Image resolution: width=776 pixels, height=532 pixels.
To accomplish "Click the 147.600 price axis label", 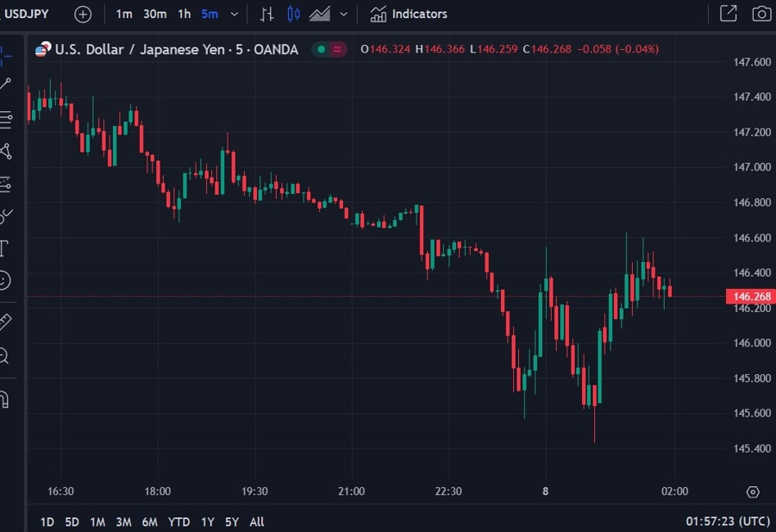I will [752, 62].
